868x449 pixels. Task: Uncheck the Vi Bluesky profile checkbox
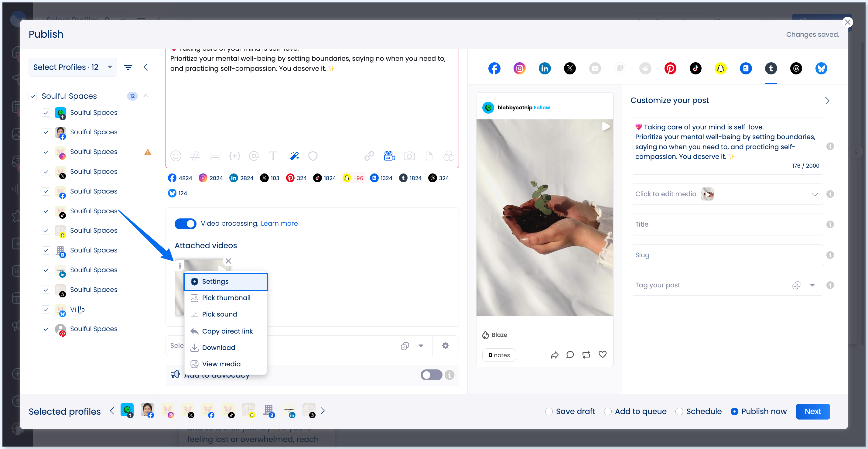pos(46,310)
